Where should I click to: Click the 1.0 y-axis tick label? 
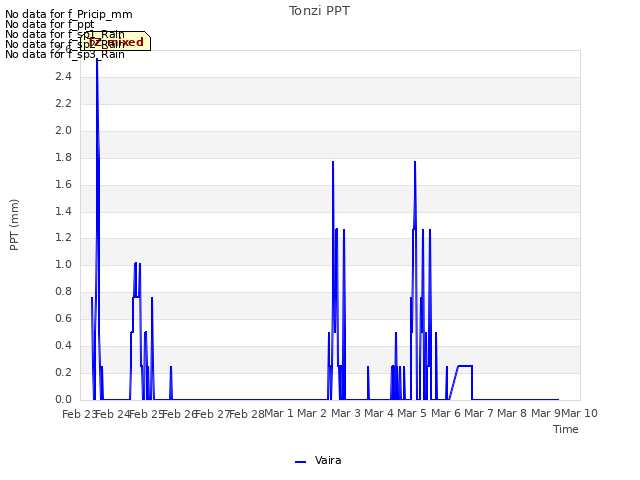pos(63,264)
